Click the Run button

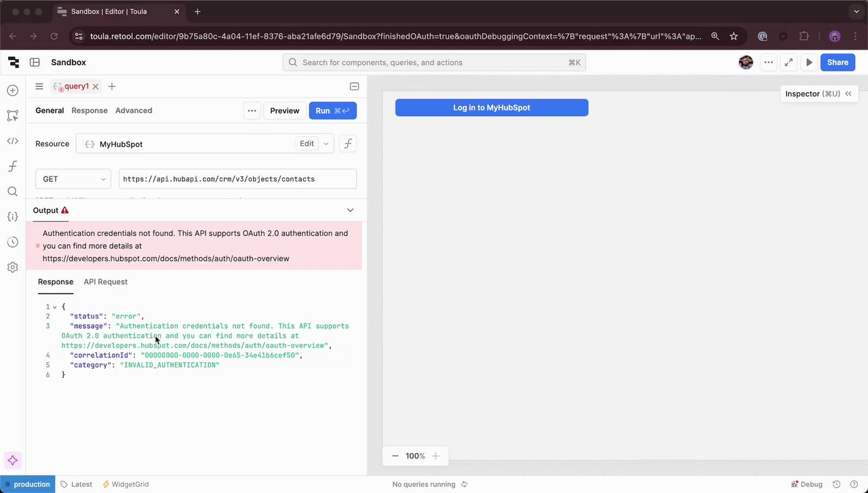[x=333, y=111]
